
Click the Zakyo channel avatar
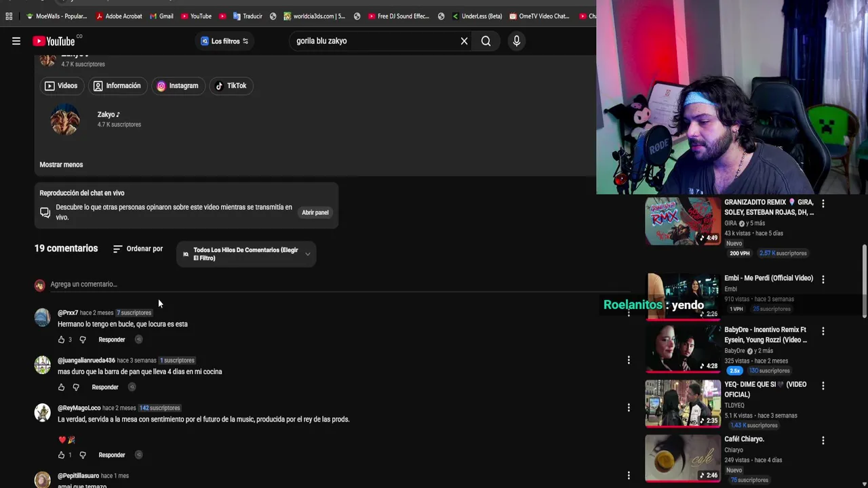[65, 119]
